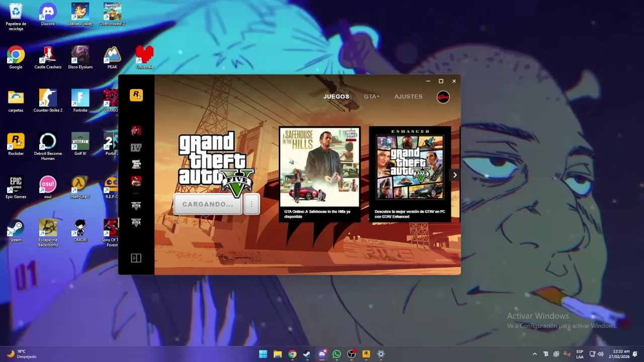Image resolution: width=644 pixels, height=362 pixels.
Task: Select the carpetas folder on desktop
Action: pyautogui.click(x=16, y=101)
